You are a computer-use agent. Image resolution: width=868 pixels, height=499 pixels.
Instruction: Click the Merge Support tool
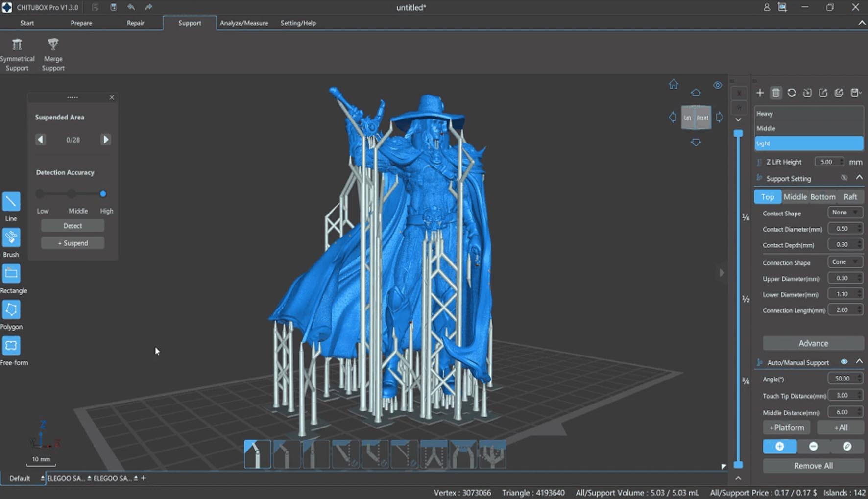[53, 54]
